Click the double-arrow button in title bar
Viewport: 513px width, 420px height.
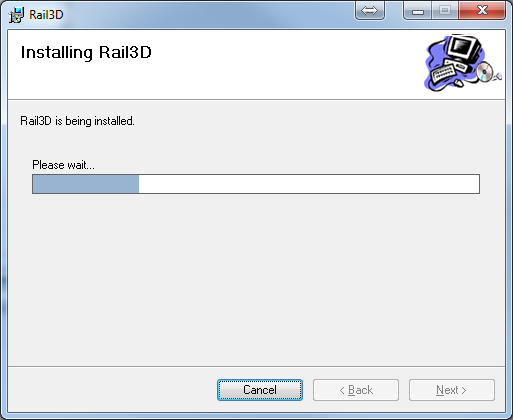(369, 10)
